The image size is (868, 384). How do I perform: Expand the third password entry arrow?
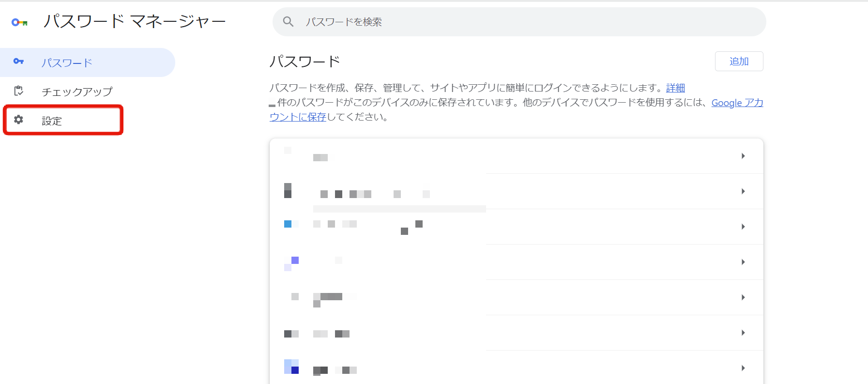[743, 227]
